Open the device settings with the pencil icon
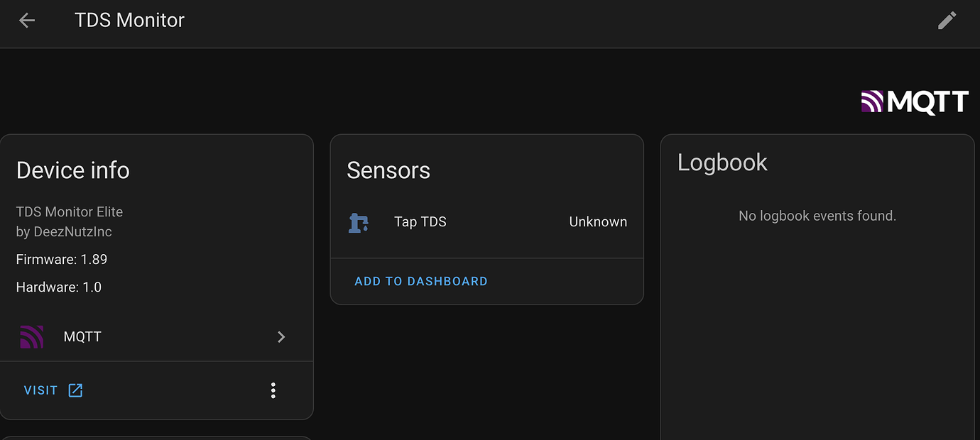Image resolution: width=980 pixels, height=440 pixels. point(947,20)
